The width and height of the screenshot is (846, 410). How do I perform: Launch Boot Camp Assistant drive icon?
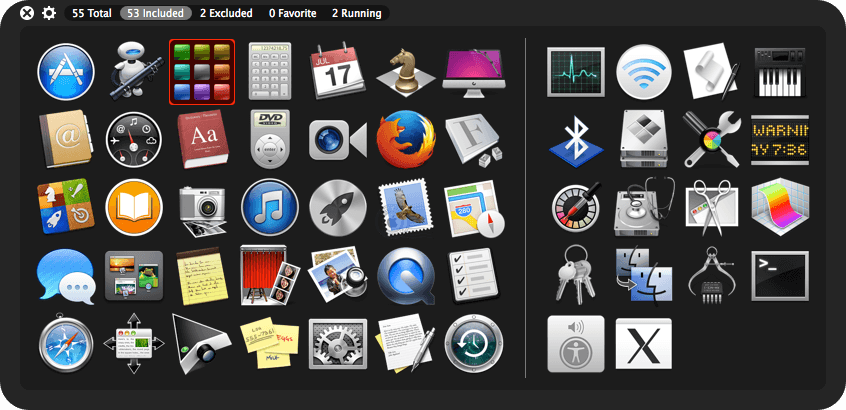click(x=644, y=139)
